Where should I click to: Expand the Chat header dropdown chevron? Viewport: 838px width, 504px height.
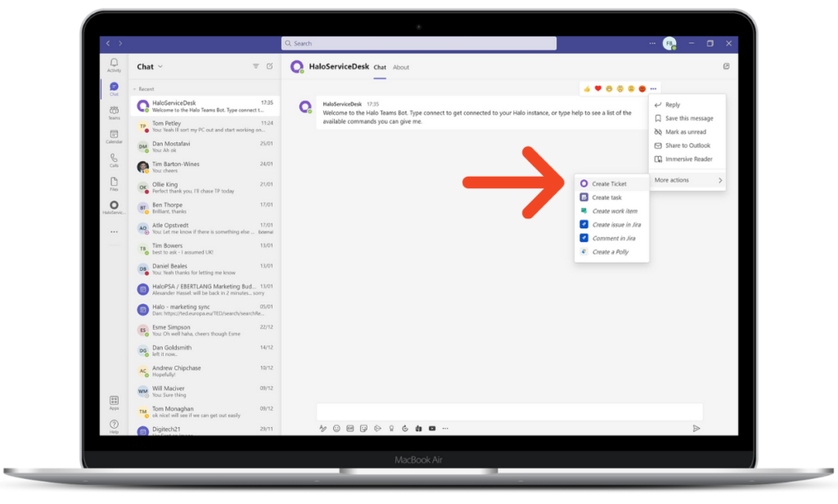(160, 67)
